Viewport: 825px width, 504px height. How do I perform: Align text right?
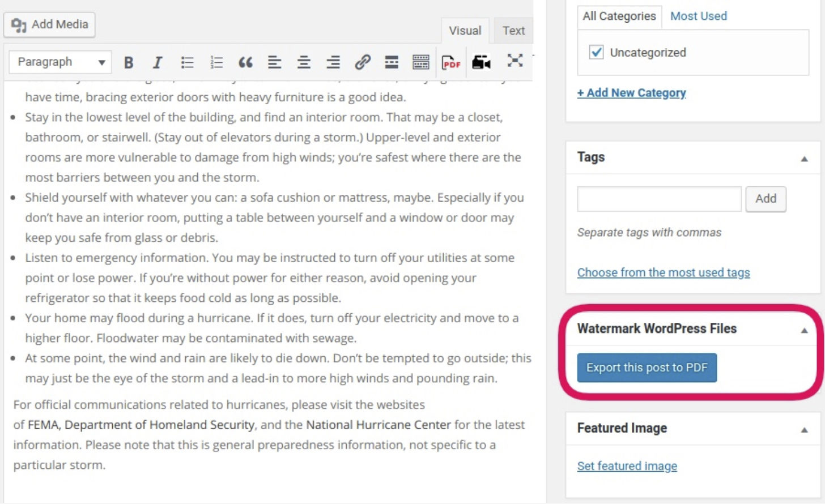pos(333,62)
